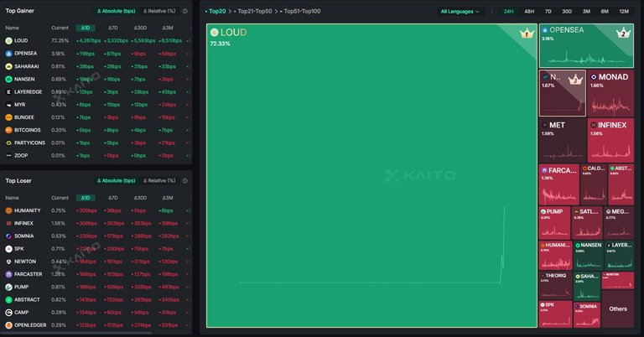The width and height of the screenshot is (644, 337).
Task: Sort Top Gainer by Δ1D column
Action: (x=86, y=28)
